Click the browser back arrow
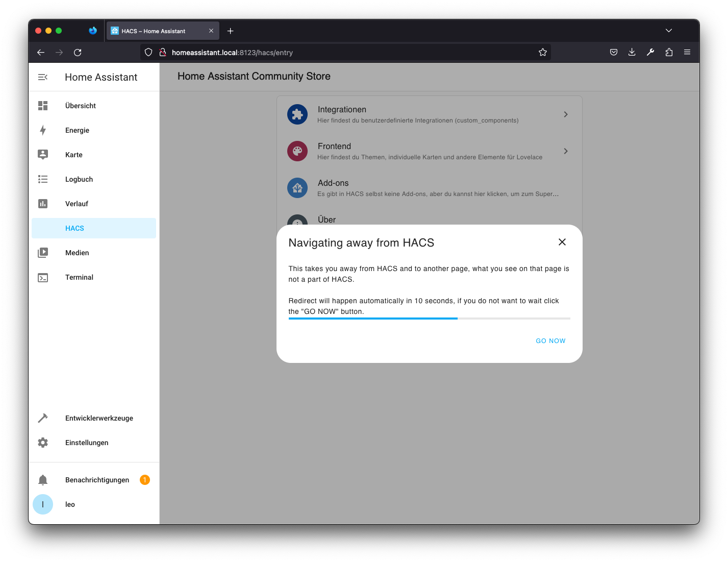 point(41,52)
